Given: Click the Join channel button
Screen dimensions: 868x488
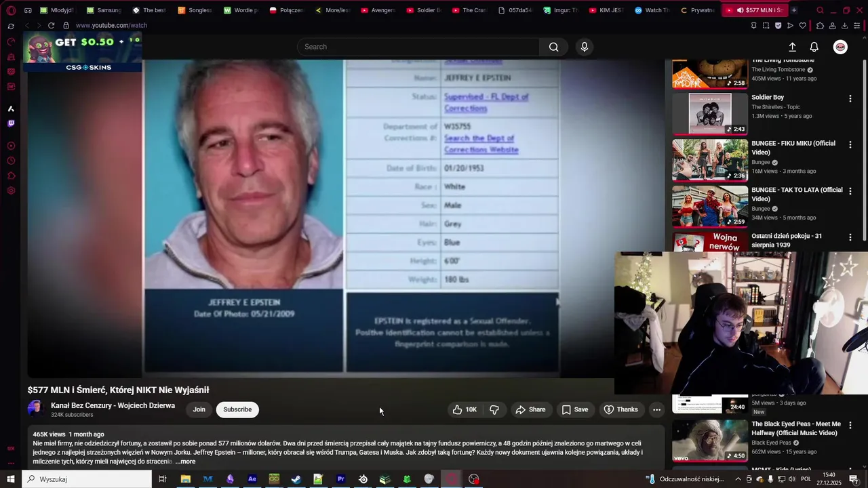Looking at the screenshot, I should click(199, 409).
